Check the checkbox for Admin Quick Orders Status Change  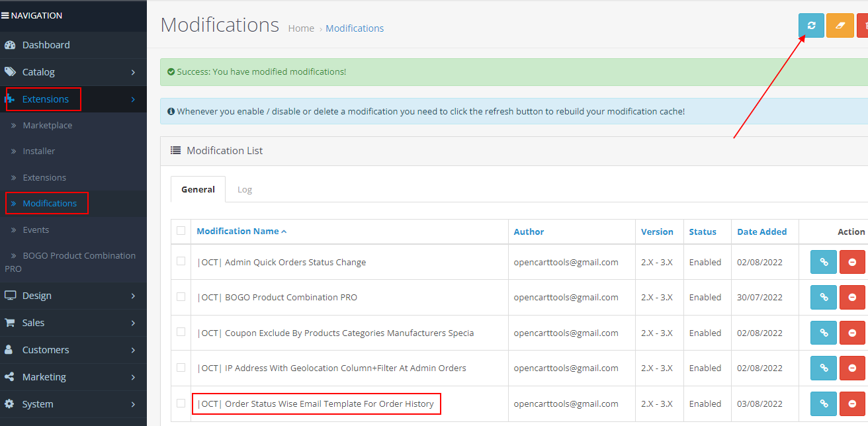[181, 262]
